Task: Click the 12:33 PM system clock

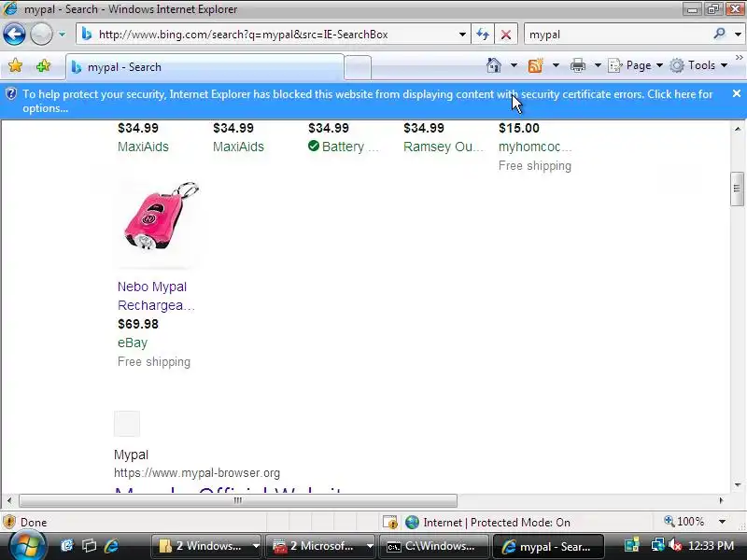Action: 711,546
